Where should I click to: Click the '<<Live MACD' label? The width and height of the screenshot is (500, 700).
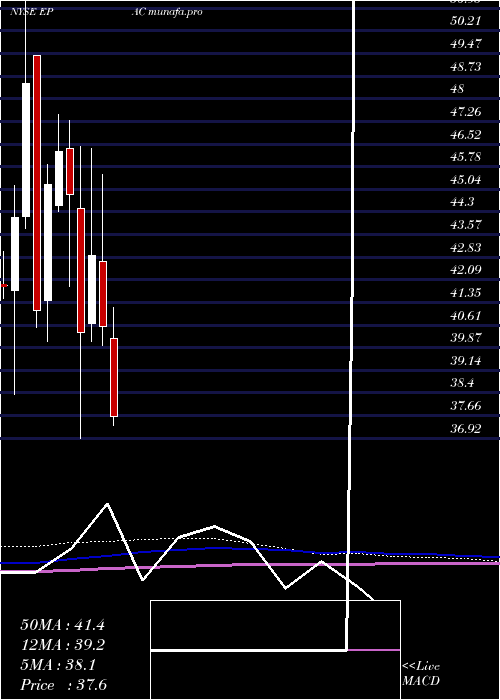click(x=421, y=674)
